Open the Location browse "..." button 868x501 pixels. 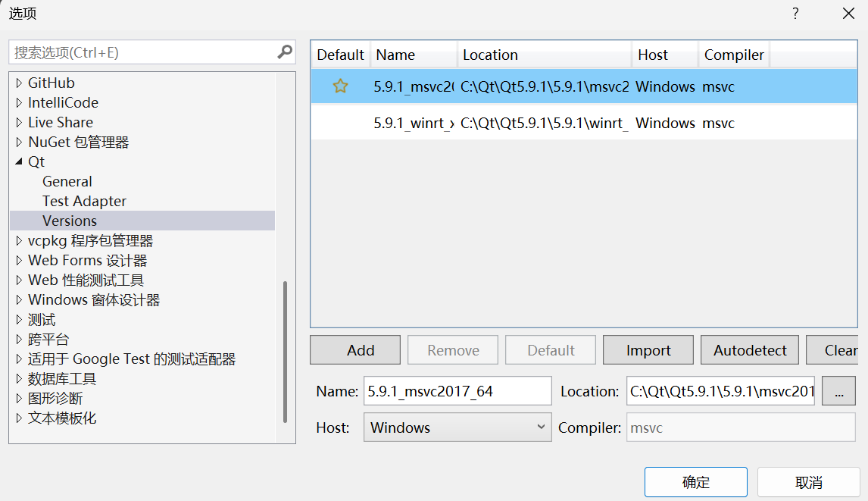click(x=838, y=390)
